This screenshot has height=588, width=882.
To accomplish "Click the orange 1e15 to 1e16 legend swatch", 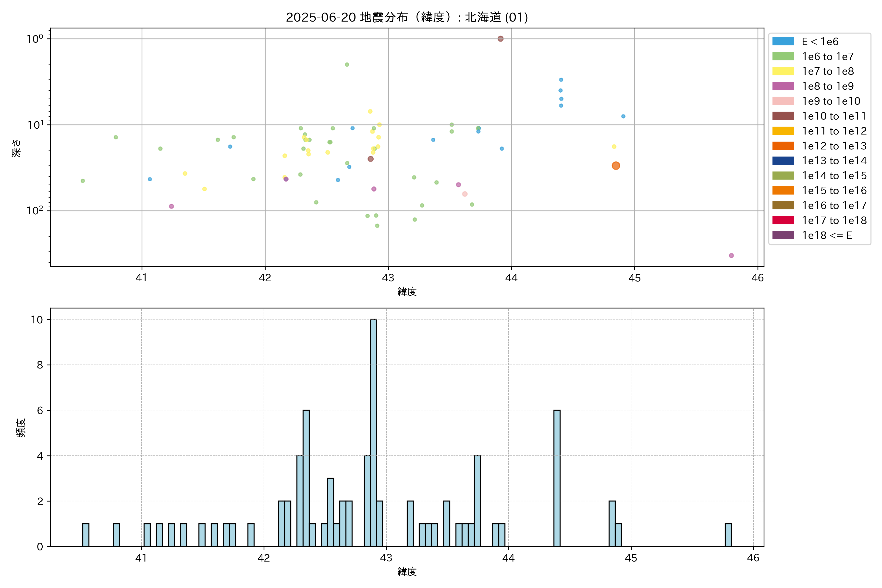I will (x=783, y=191).
